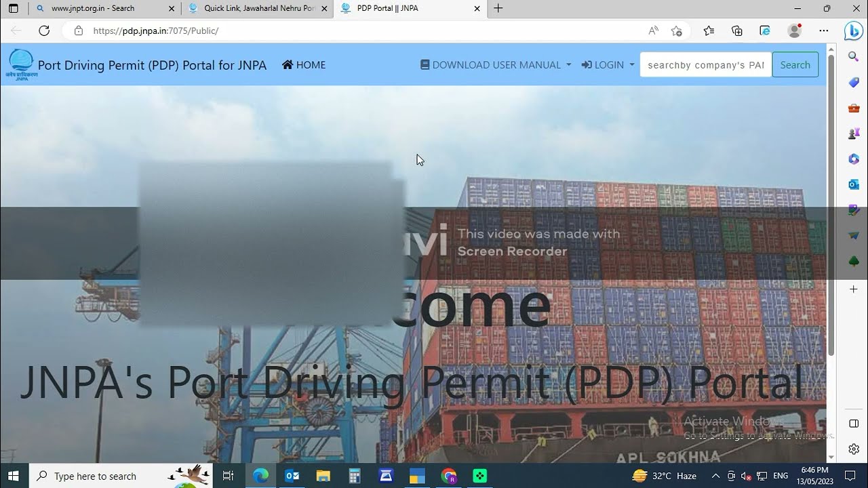
Task: Open Collections panel
Action: tap(737, 30)
